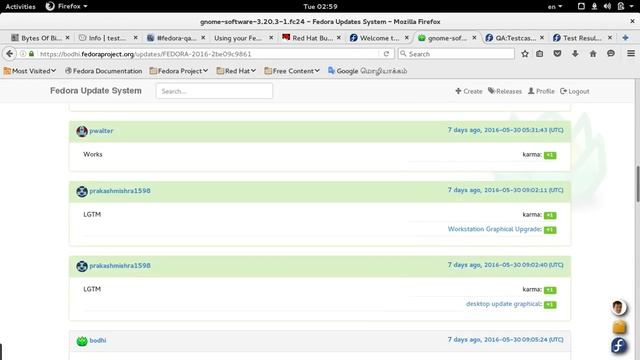The height and width of the screenshot is (360, 640).
Task: Open Releases in the Bodhi navbar
Action: click(505, 91)
